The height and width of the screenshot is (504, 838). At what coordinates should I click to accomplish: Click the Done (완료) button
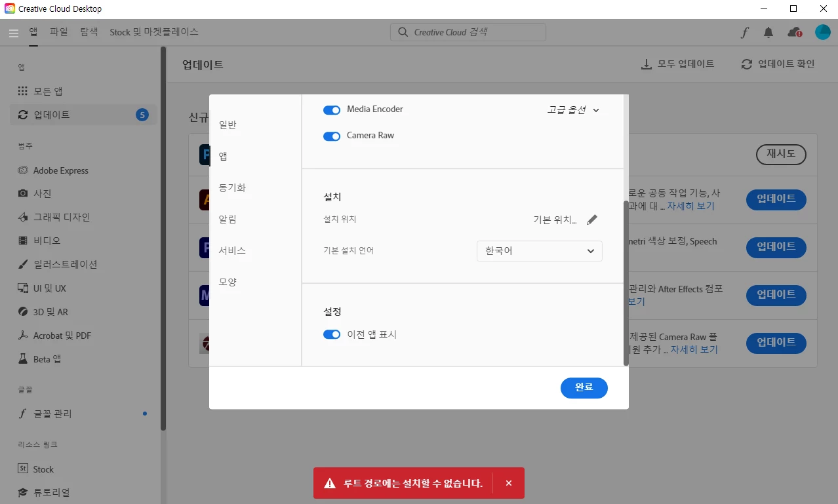coord(584,387)
